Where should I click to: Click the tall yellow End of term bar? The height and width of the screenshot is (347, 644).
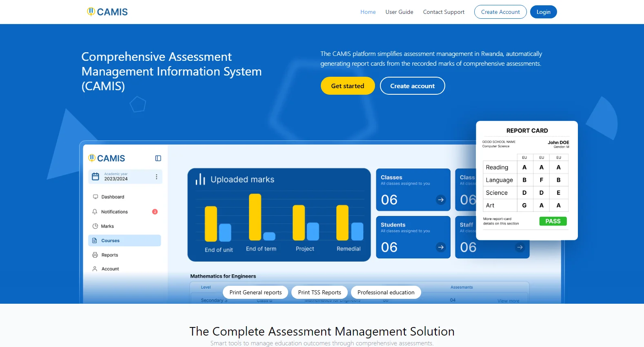tap(255, 217)
